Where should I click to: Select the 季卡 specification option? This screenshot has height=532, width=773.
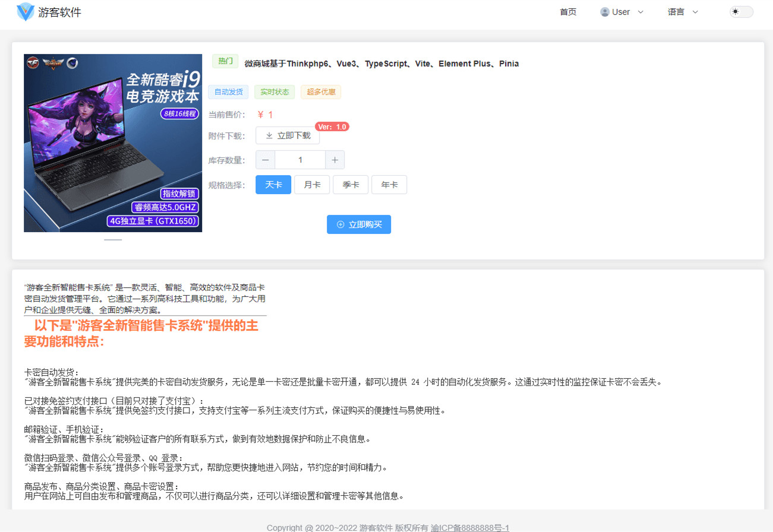pyautogui.click(x=351, y=185)
